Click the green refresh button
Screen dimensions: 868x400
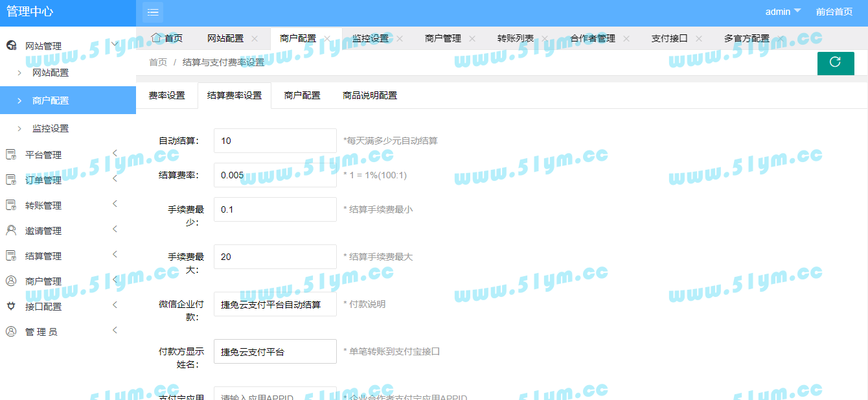click(x=836, y=64)
